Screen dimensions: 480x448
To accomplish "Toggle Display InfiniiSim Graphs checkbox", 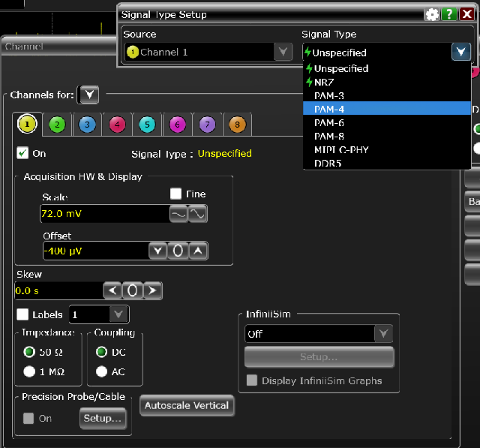I will coord(252,380).
